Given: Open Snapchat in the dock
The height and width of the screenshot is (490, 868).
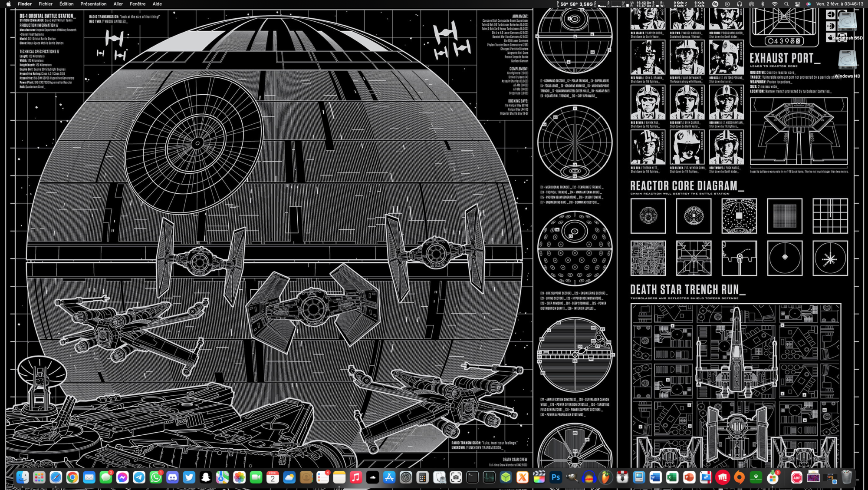Looking at the screenshot, I should (206, 478).
